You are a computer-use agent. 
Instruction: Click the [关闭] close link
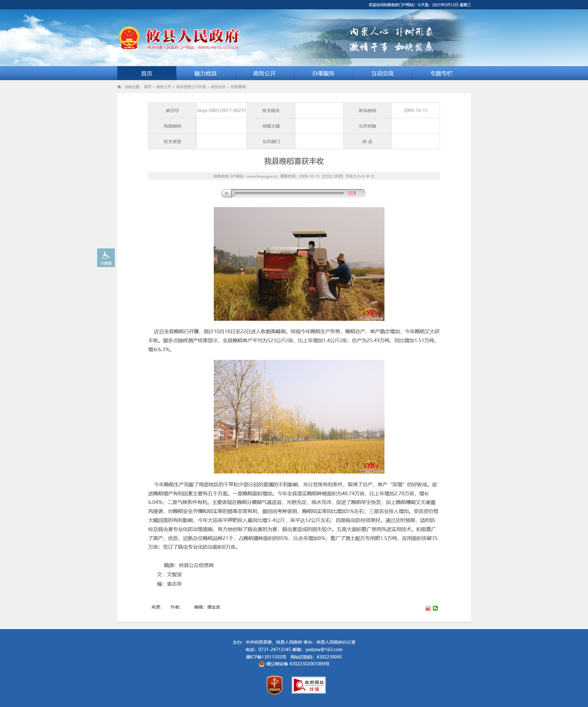[x=338, y=176]
